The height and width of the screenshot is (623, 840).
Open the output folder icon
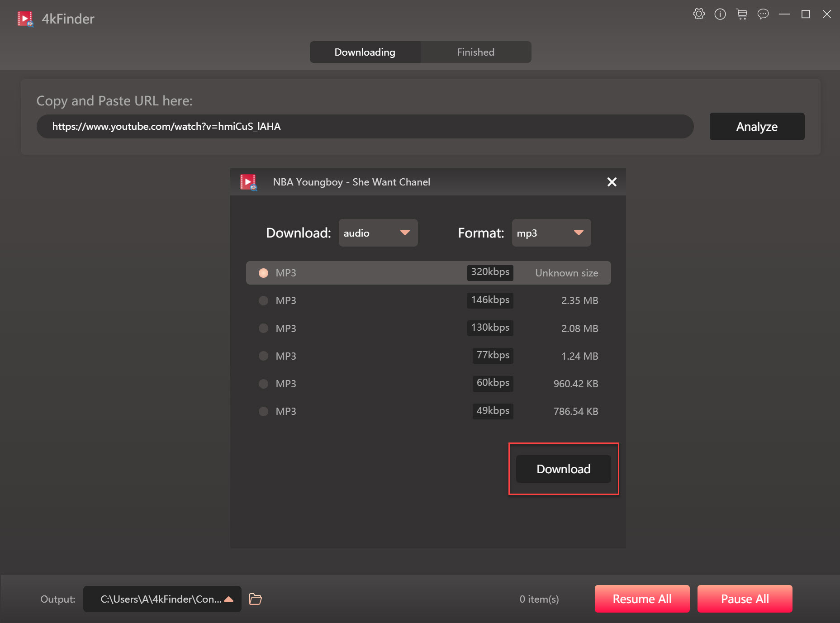pos(255,599)
